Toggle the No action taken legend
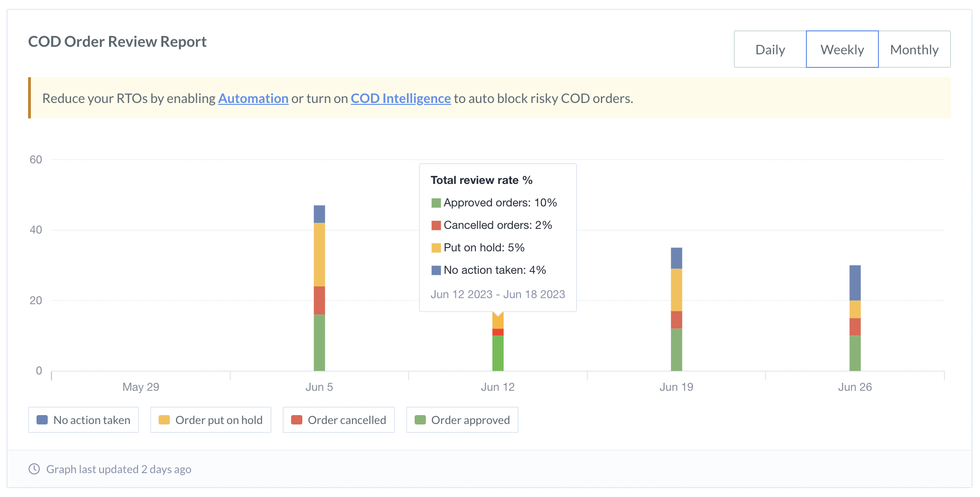Screen dimensions: 980x497 click(83, 420)
